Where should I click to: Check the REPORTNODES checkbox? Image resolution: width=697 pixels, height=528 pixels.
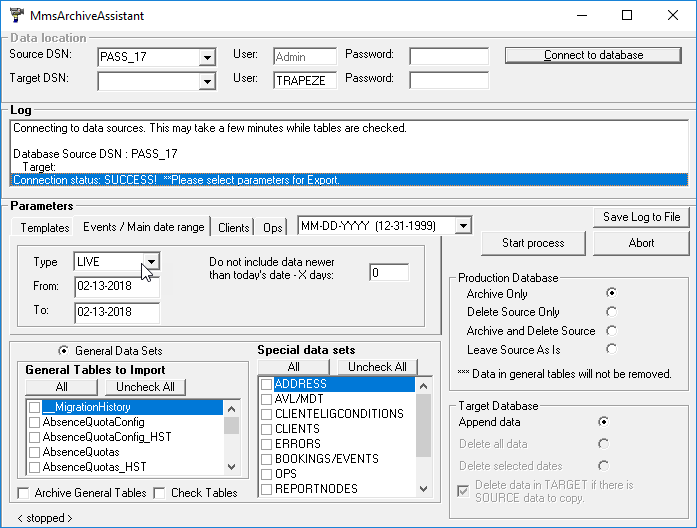267,489
